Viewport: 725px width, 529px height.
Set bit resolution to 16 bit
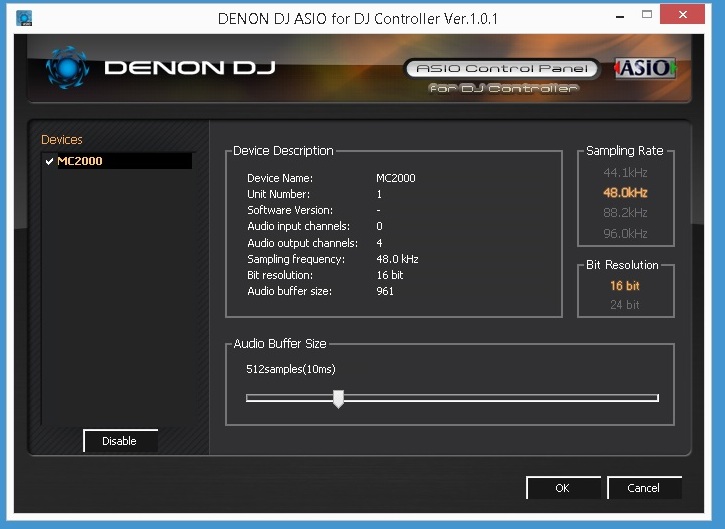click(624, 286)
